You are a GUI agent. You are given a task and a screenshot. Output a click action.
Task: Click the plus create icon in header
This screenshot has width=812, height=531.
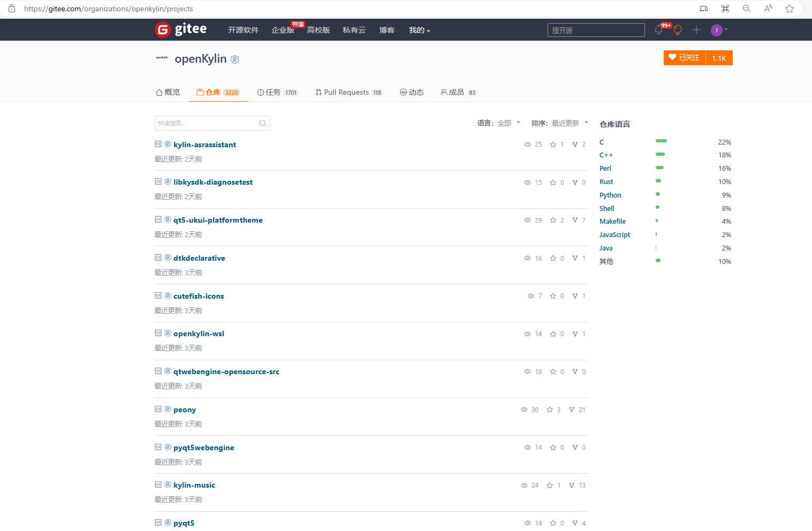pyautogui.click(x=696, y=30)
